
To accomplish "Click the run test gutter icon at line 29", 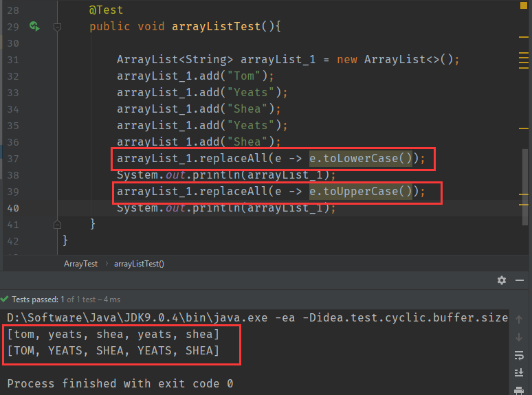I will point(34,26).
